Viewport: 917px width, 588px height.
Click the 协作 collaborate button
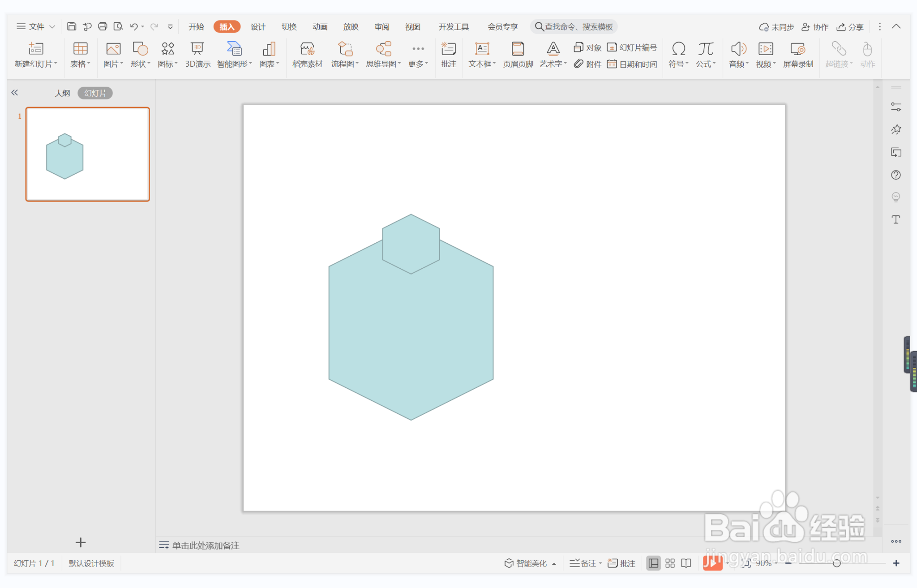coord(815,27)
